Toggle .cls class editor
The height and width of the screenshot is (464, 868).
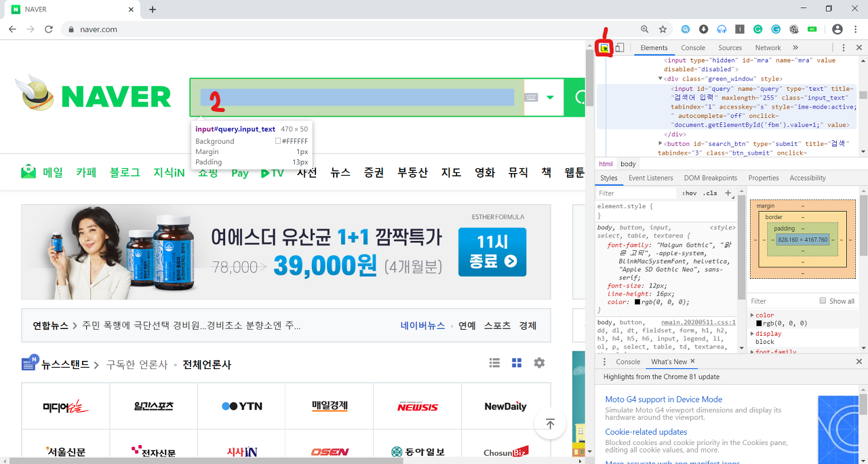click(710, 193)
